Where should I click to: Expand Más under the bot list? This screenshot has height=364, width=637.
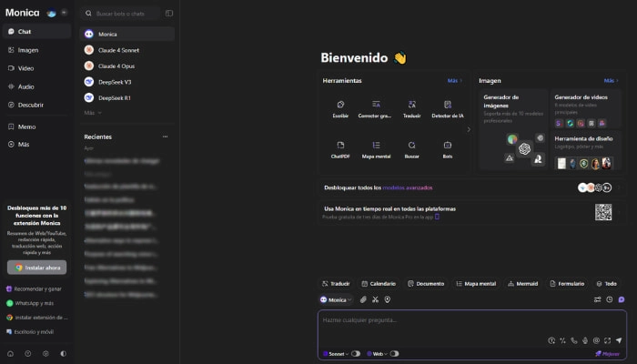pos(93,113)
